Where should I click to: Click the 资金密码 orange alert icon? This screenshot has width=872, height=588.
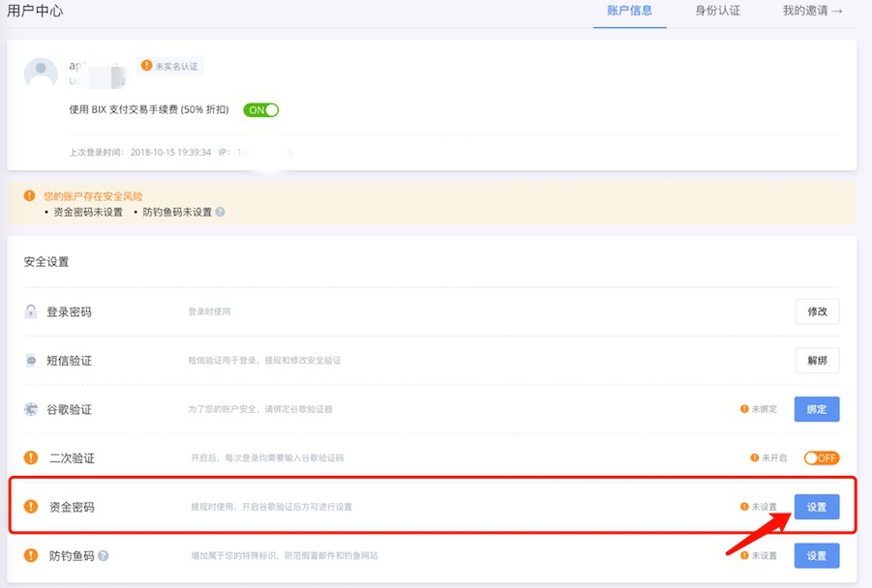coord(31,507)
